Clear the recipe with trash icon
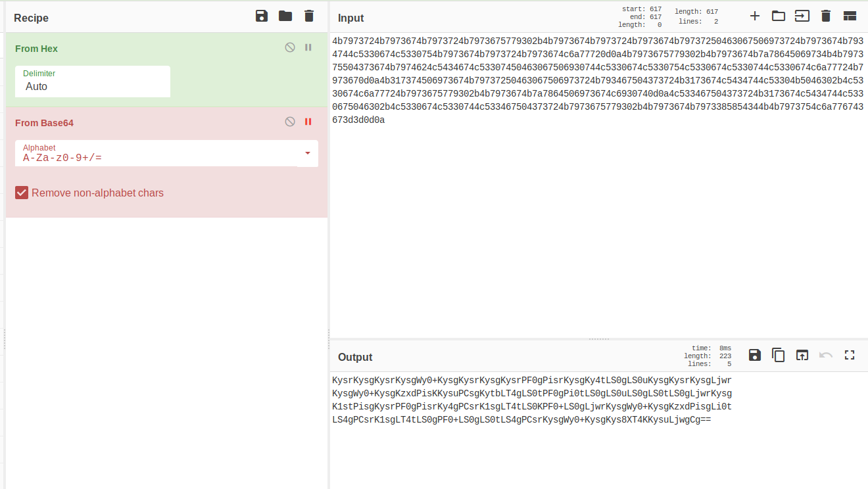This screenshot has width=868, height=489. 309,16
